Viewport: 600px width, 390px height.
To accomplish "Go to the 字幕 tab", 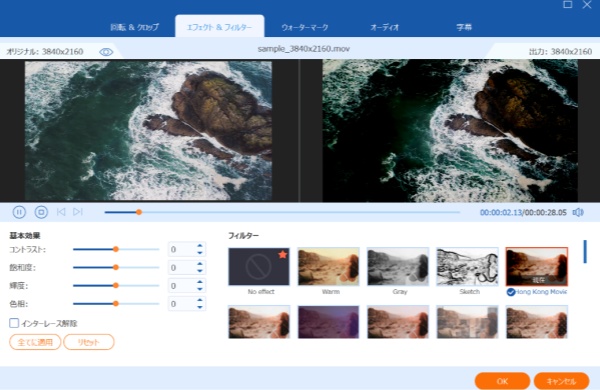I will point(464,27).
